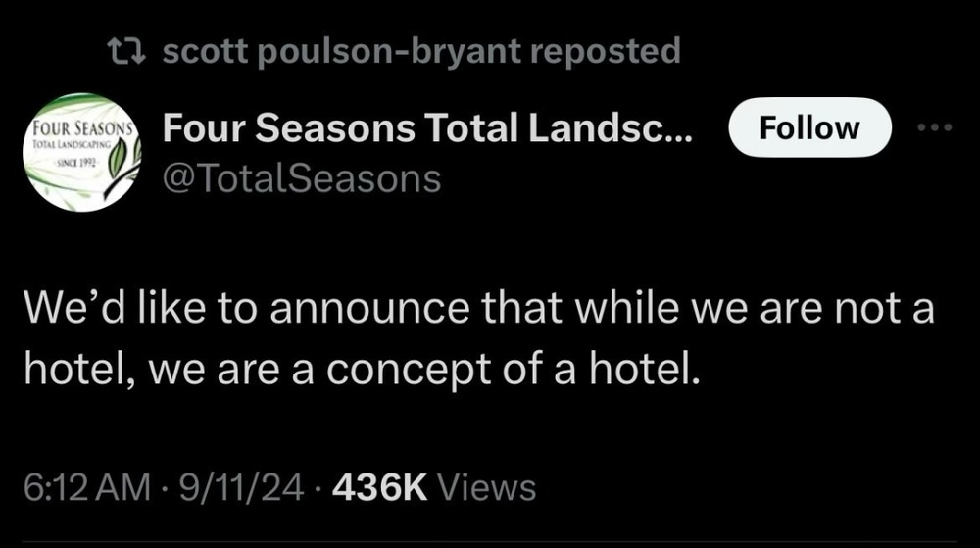This screenshot has height=548, width=980.
Task: Click the @TotalSeasons handle
Action: [302, 179]
